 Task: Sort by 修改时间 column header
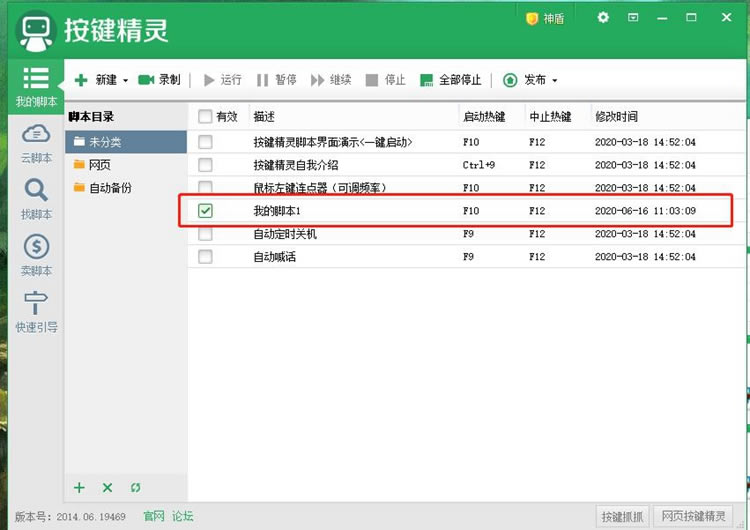point(617,116)
